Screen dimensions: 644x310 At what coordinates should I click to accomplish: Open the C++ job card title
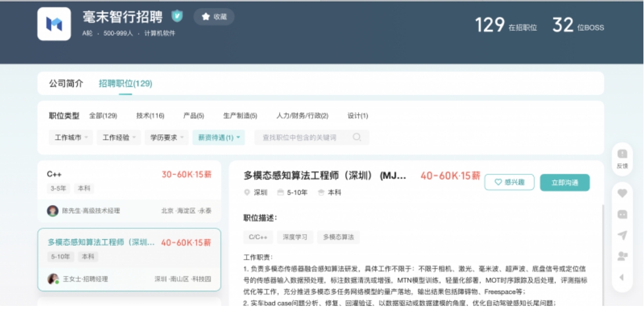pyautogui.click(x=54, y=174)
